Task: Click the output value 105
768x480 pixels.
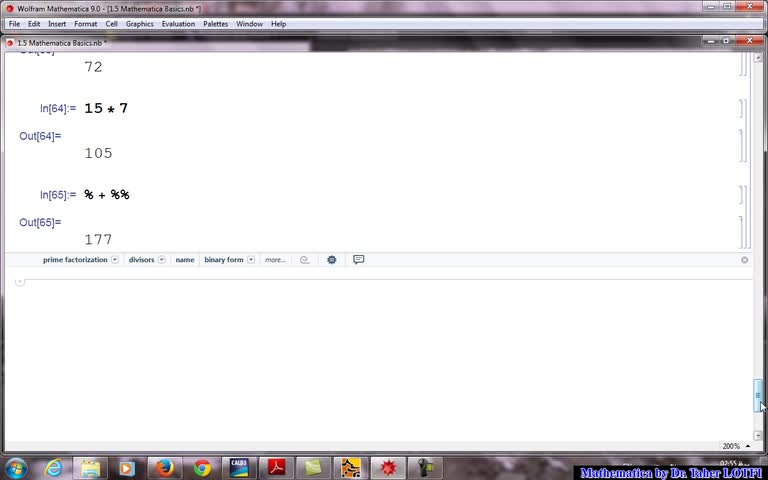Action: point(98,153)
